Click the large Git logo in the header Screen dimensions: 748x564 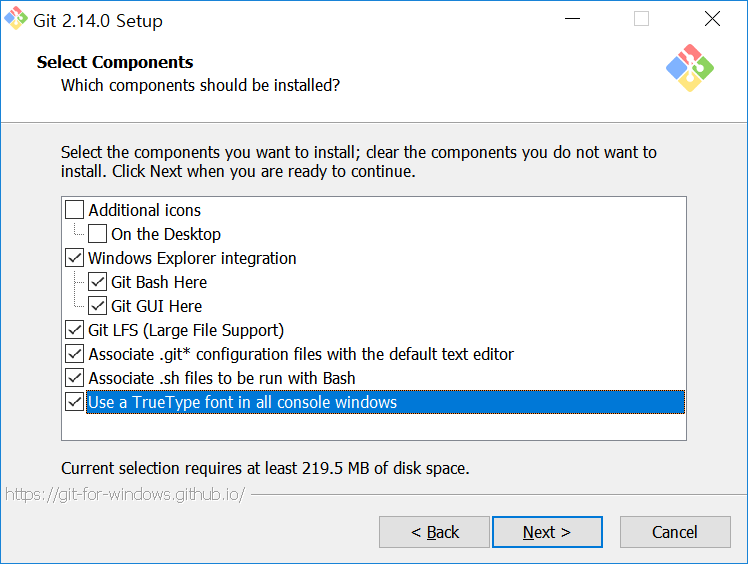click(690, 68)
